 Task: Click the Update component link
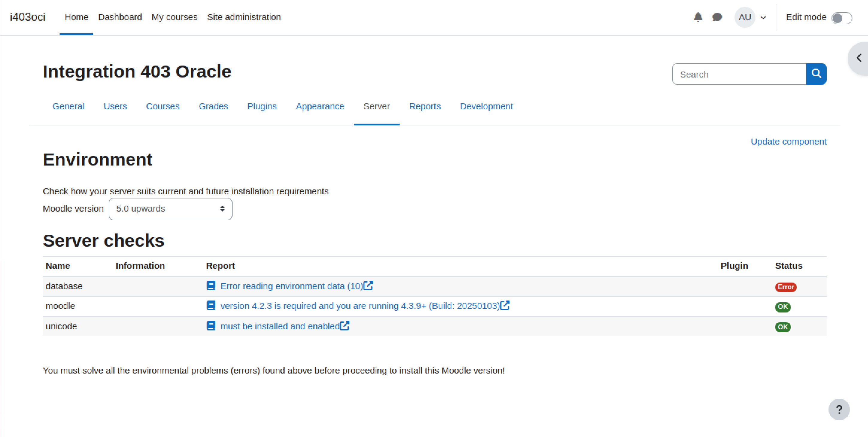[788, 142]
